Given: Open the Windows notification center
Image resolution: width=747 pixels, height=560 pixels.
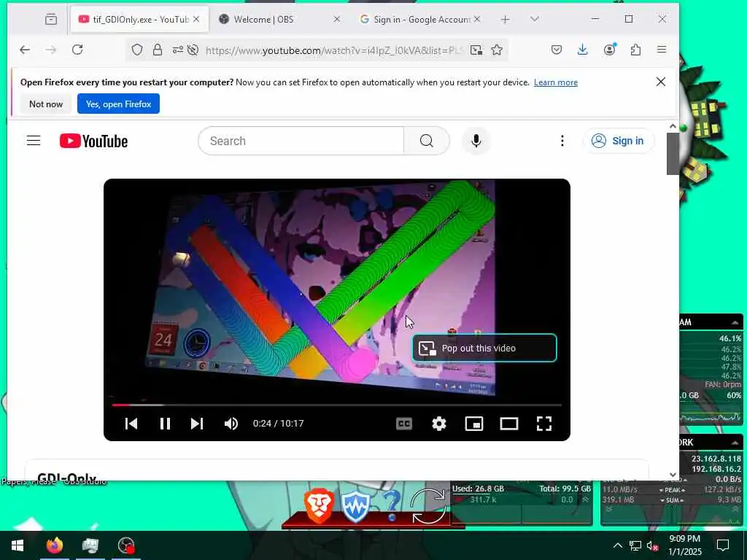Looking at the screenshot, I should click(723, 545).
